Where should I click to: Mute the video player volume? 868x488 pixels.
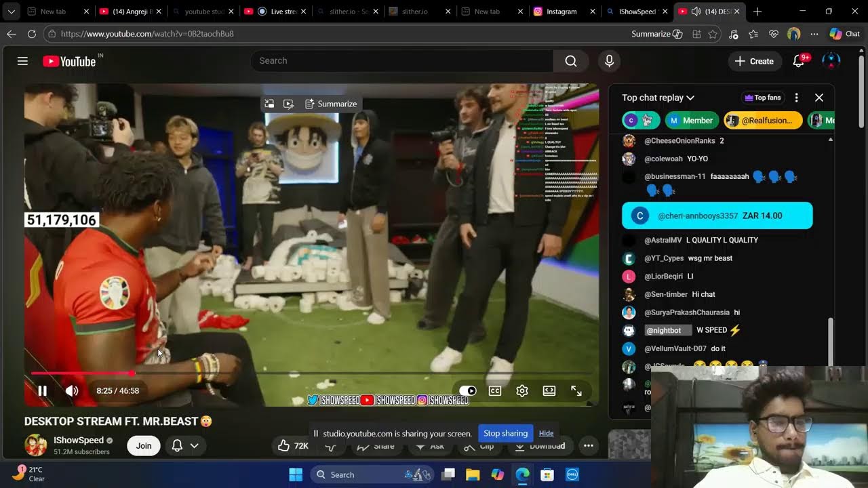[72, 390]
